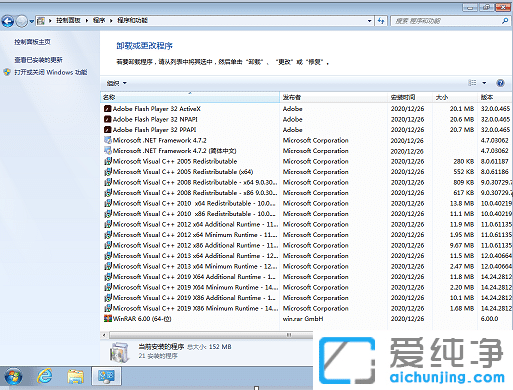The image size is (513, 390).
Task: Select Visual C++ 2010 x64 Redistributable icon
Action: pos(108,203)
